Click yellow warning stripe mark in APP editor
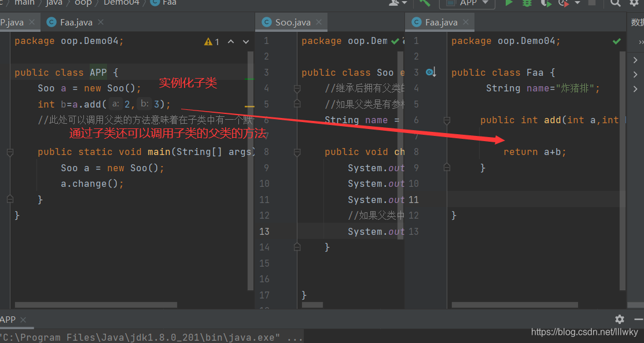644x343 pixels. [x=249, y=106]
